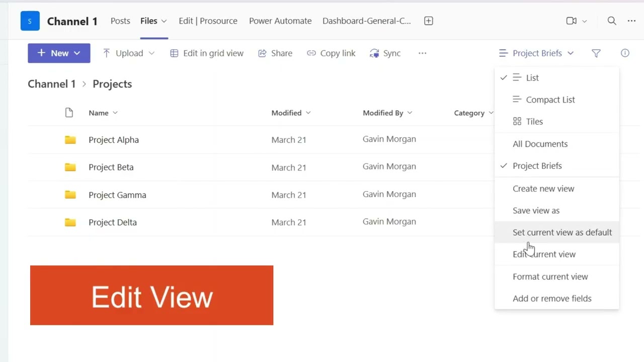Click March 21 in Project Beta row
Screen dimensions: 644x362
[x=289, y=167]
